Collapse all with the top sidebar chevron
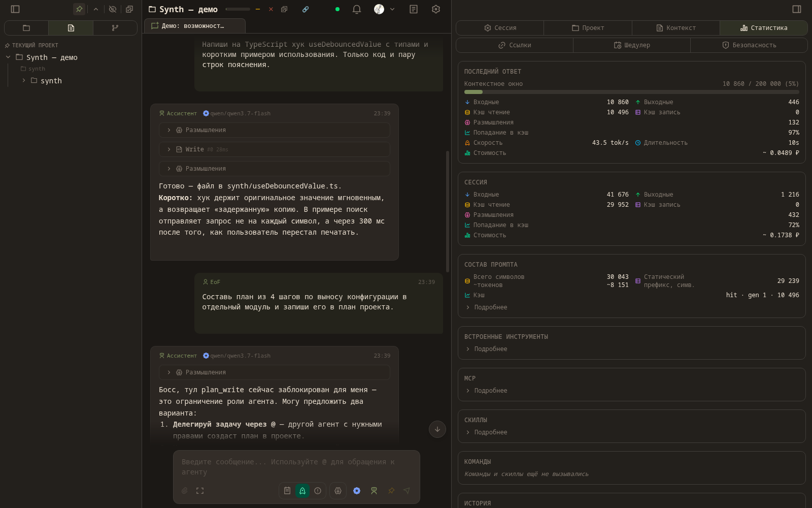The width and height of the screenshot is (812, 508). click(x=96, y=9)
